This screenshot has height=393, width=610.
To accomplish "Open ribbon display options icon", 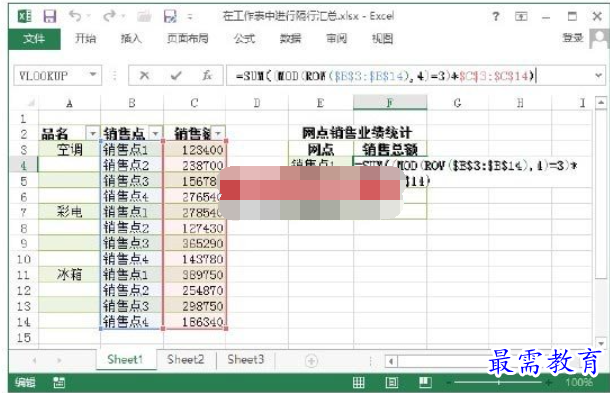I will (521, 16).
